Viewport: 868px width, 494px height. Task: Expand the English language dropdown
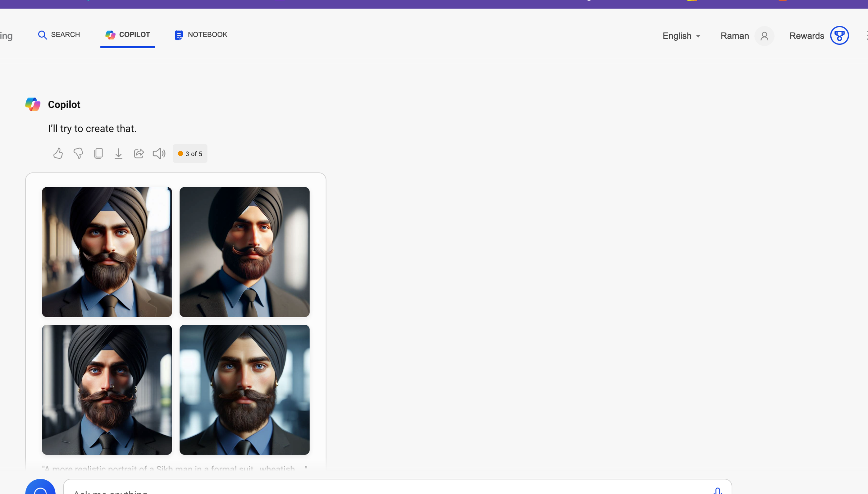pos(682,36)
